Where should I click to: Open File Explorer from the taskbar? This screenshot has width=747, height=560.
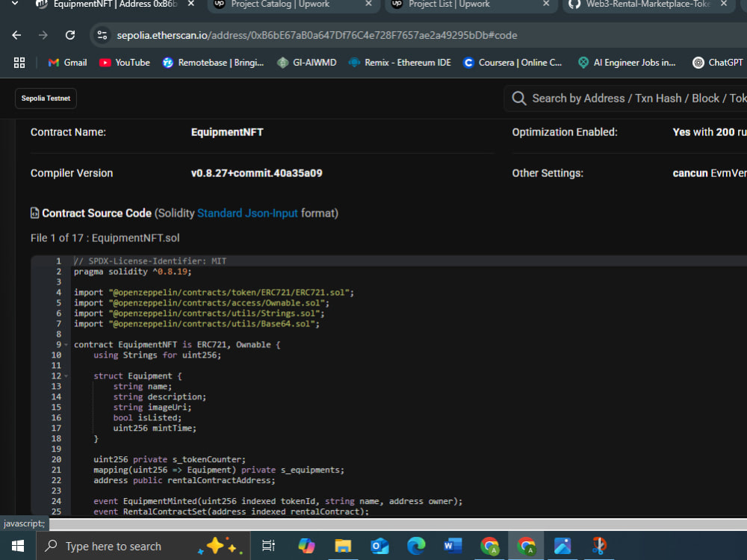343,546
